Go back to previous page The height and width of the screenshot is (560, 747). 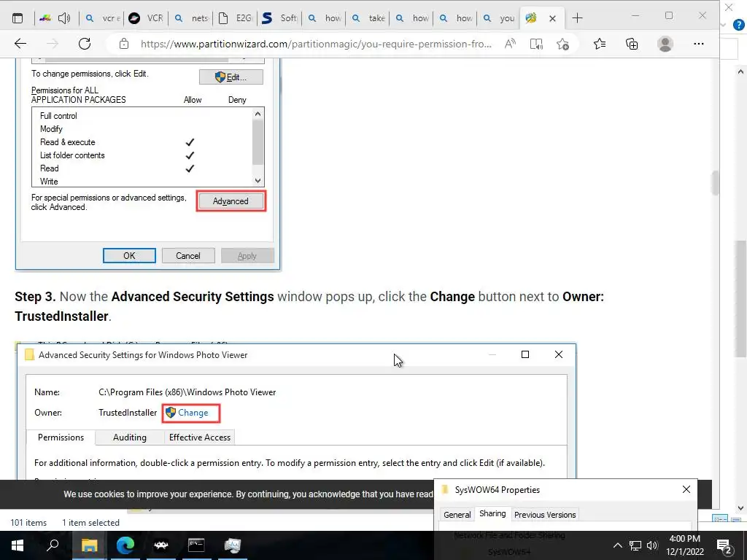point(20,44)
